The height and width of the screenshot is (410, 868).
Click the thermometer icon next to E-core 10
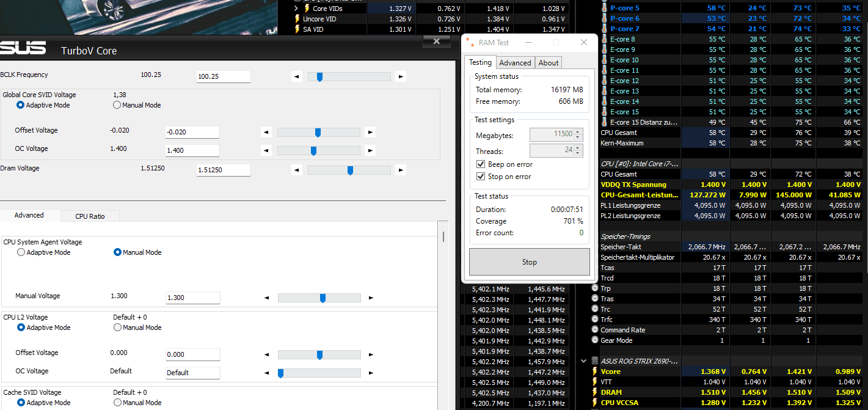tap(604, 60)
